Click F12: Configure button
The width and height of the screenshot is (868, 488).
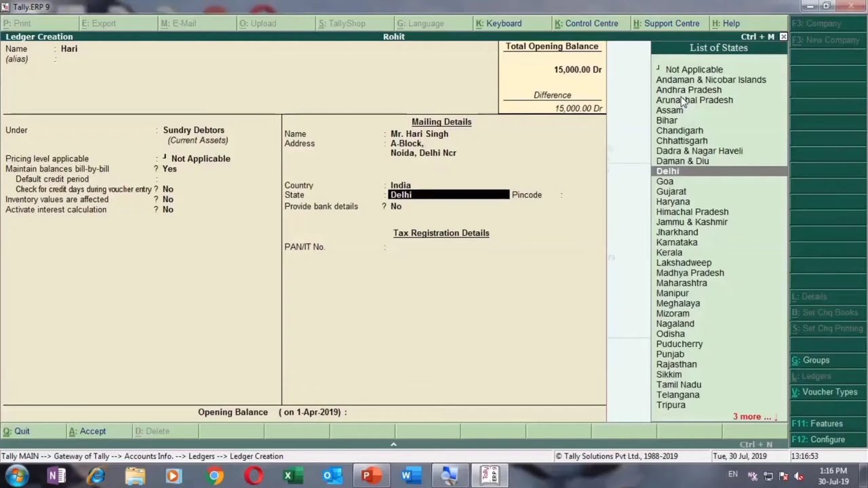pos(829,439)
